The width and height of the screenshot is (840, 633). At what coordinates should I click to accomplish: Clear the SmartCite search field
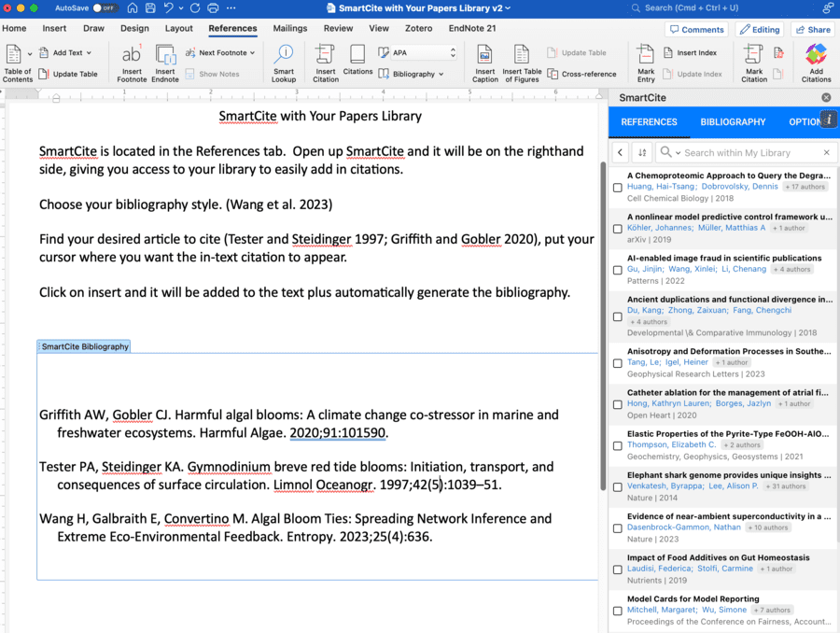(827, 153)
